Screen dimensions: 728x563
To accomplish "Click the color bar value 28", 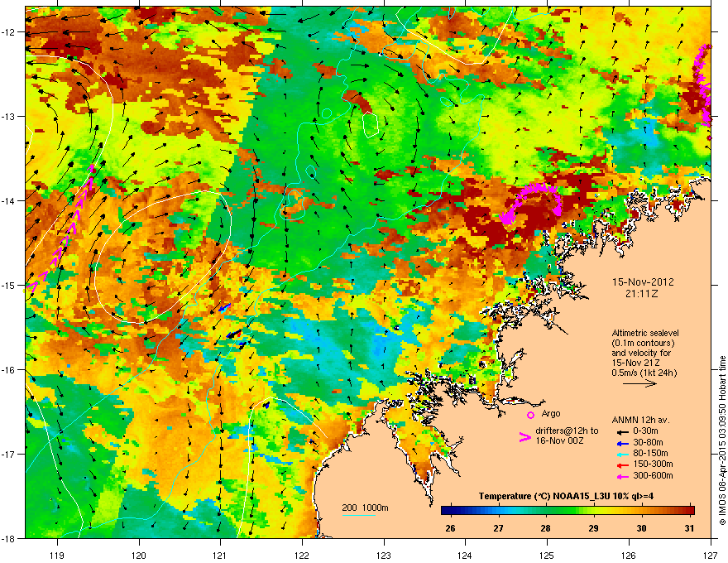I will [545, 528].
